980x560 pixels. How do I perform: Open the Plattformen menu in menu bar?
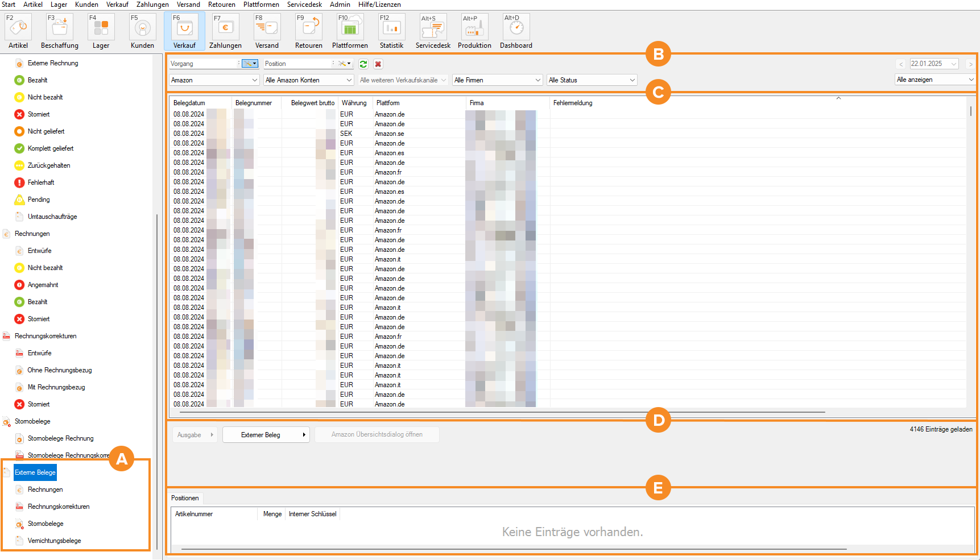[261, 5]
